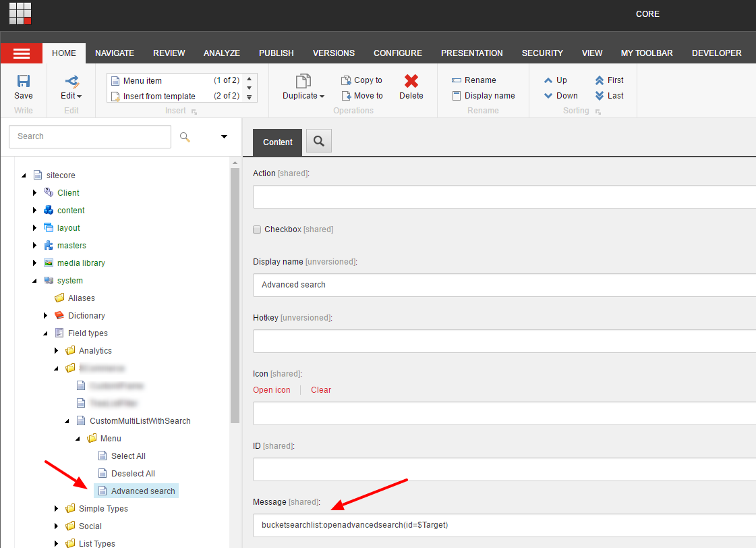Open the Edit dropdown menu
756x548 pixels.
click(71, 96)
